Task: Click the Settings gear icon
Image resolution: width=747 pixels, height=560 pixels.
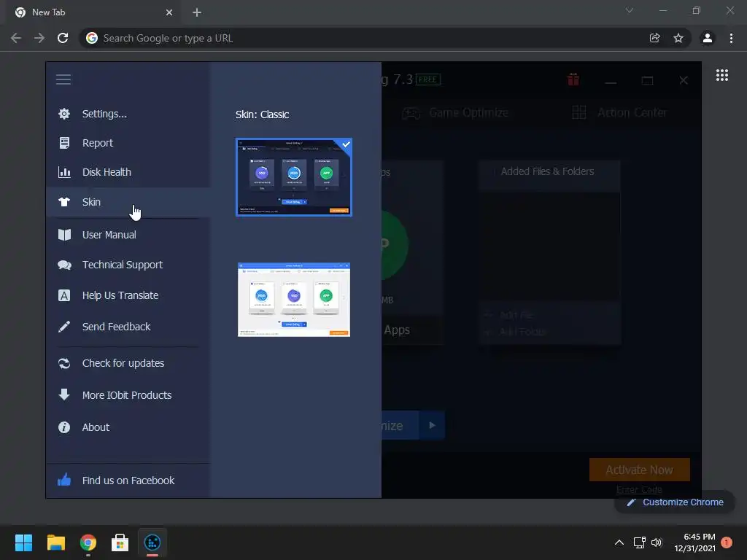Action: tap(64, 114)
